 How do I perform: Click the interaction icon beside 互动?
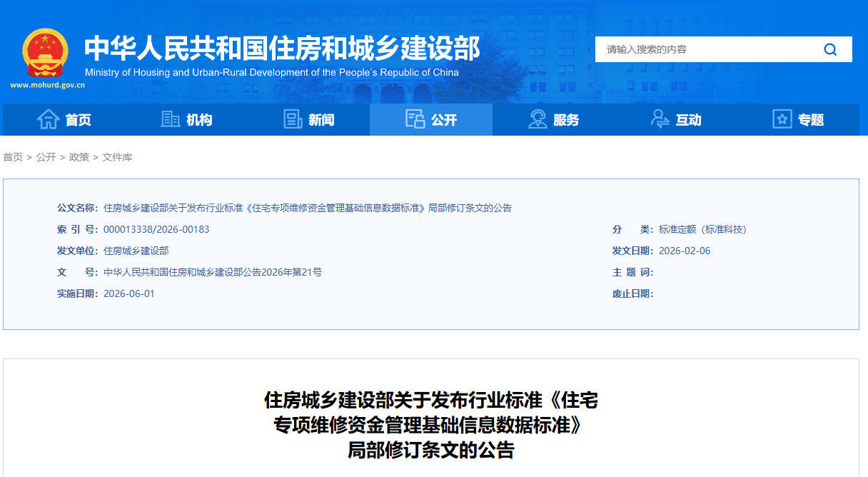[659, 119]
